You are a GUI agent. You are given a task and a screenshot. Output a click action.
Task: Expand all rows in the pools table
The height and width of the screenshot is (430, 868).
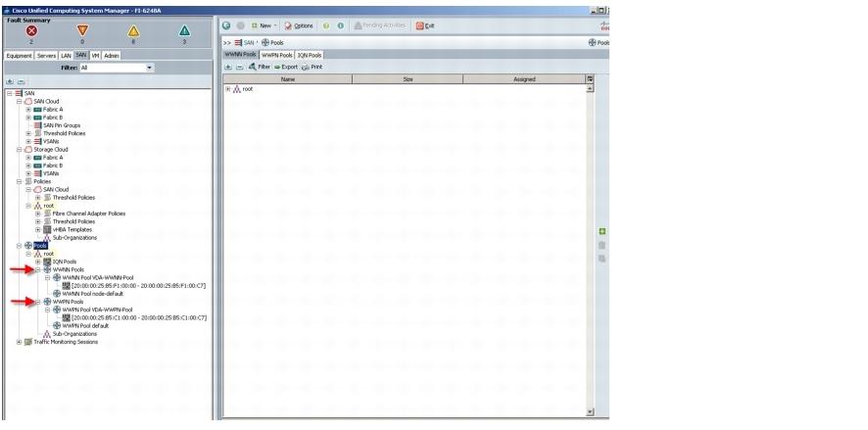click(228, 67)
